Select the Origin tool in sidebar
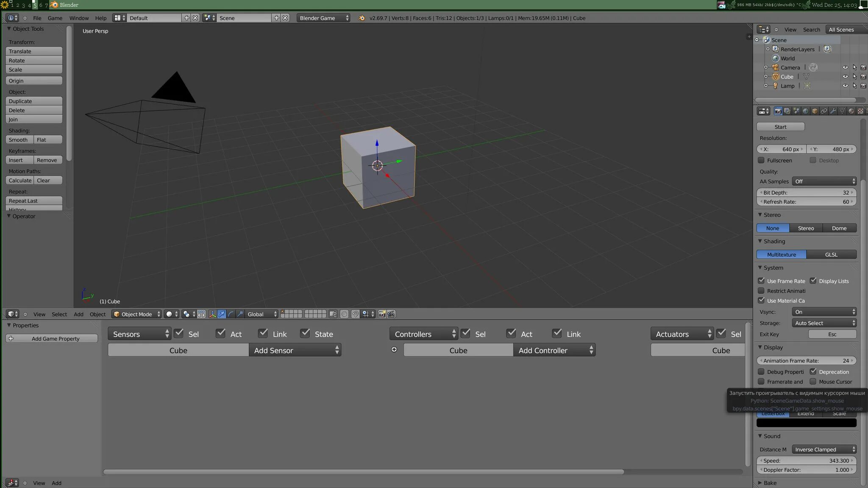The image size is (868, 488). tap(34, 80)
